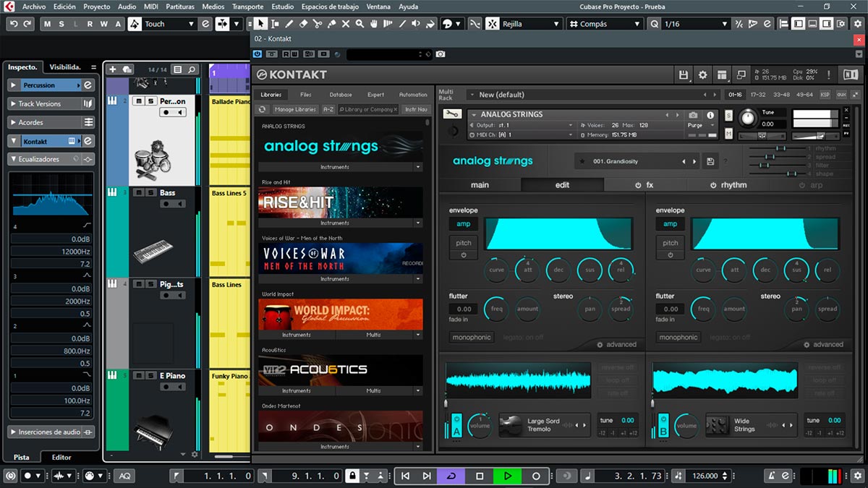Screen dimensions: 868x488
Task: Select the Draw pencil tool
Action: coord(289,24)
